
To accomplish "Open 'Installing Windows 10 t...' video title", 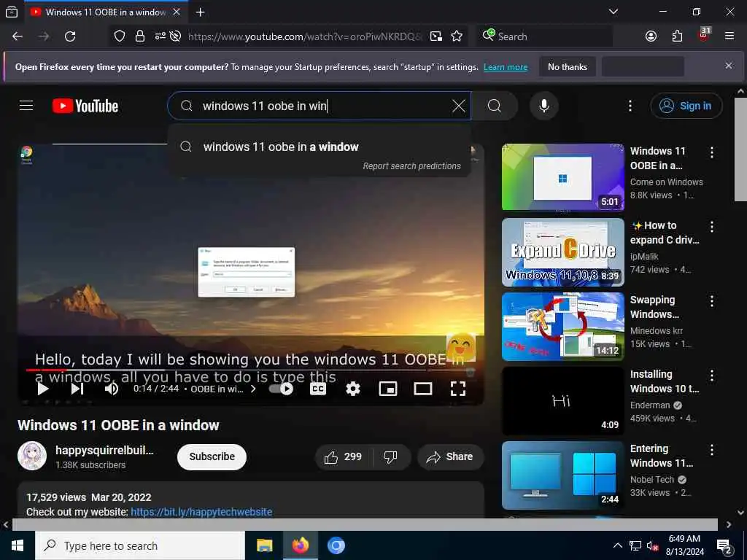I will 665,381.
